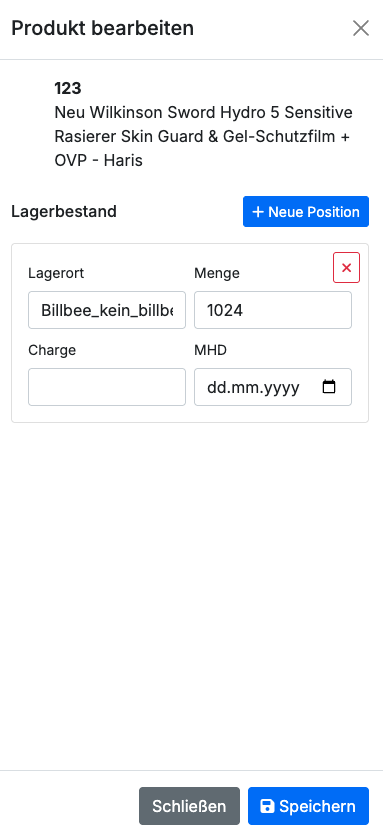Save changes with Speichern button
383x840 pixels.
308,806
